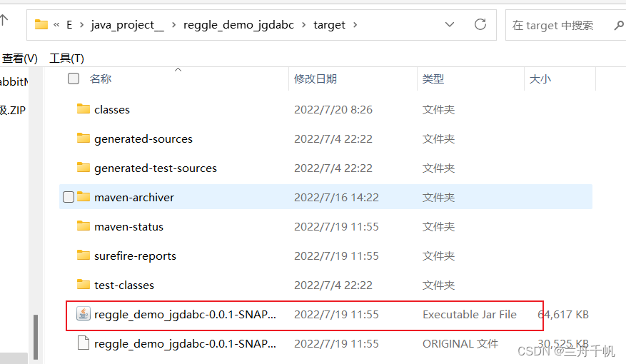Click the ZIP item in navigation pane
626x364 pixels.
tap(13, 110)
